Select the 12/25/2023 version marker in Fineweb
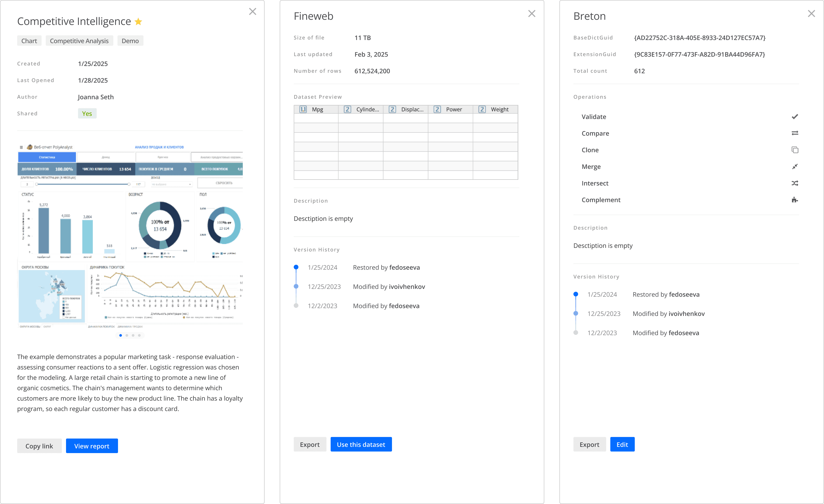 pos(296,287)
